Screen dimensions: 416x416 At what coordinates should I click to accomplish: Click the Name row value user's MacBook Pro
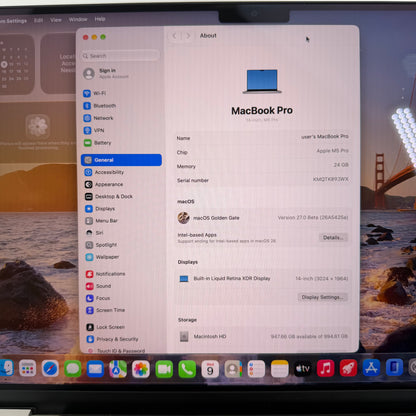pyautogui.click(x=325, y=136)
